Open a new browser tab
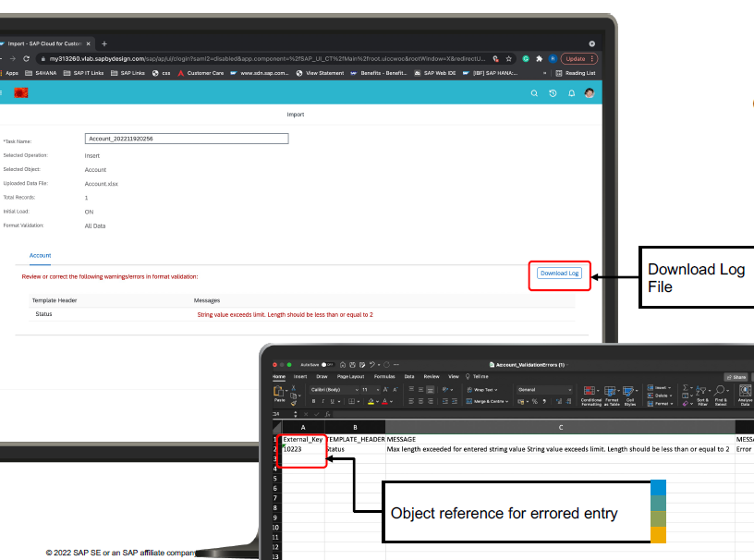The height and width of the screenshot is (560, 754). 104,43
